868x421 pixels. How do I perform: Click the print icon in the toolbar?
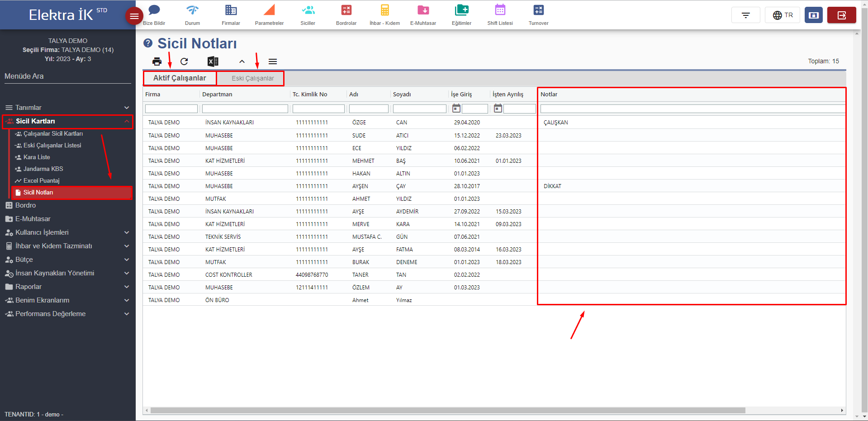(157, 61)
